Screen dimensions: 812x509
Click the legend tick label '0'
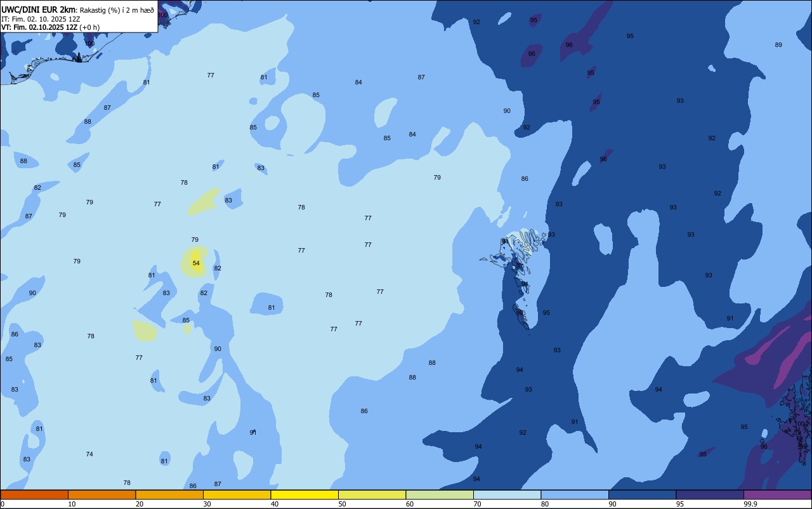pos(3,504)
